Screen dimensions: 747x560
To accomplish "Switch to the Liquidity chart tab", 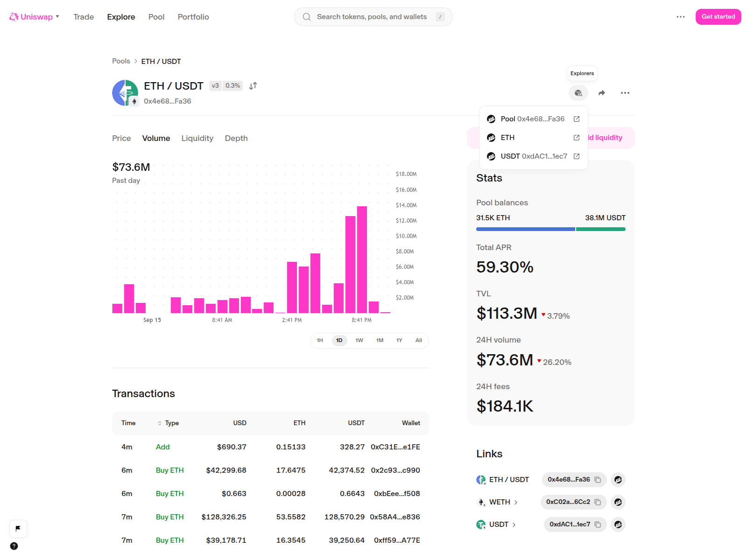I will click(197, 138).
